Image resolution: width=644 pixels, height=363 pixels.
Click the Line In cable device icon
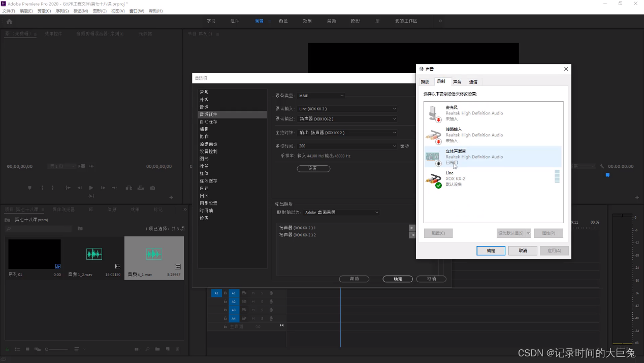(x=434, y=136)
